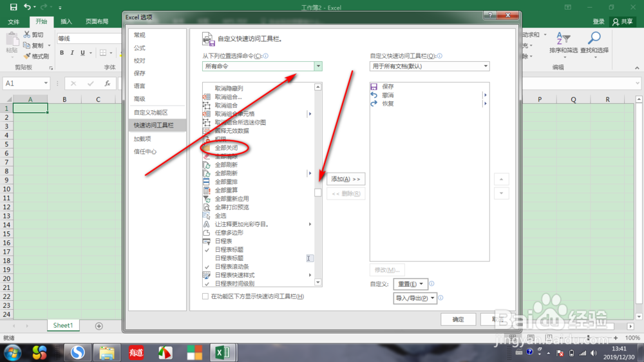Toggle show toolbar below ribbon checkbox
This screenshot has width=644, height=362.
(205, 296)
